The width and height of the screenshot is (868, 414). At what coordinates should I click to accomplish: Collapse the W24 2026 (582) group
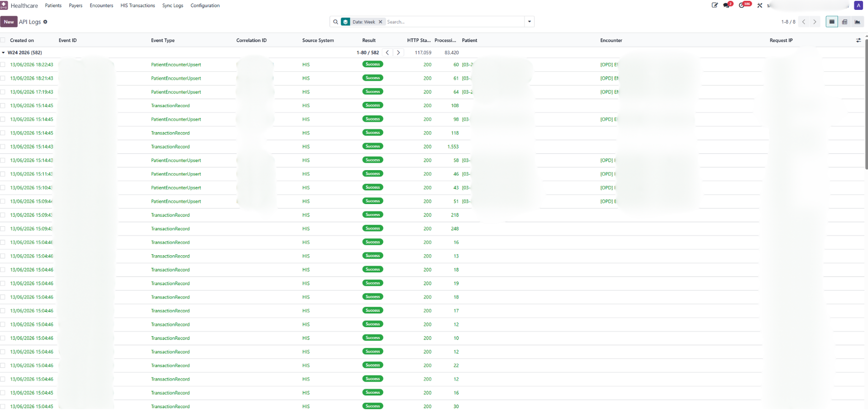(3, 53)
